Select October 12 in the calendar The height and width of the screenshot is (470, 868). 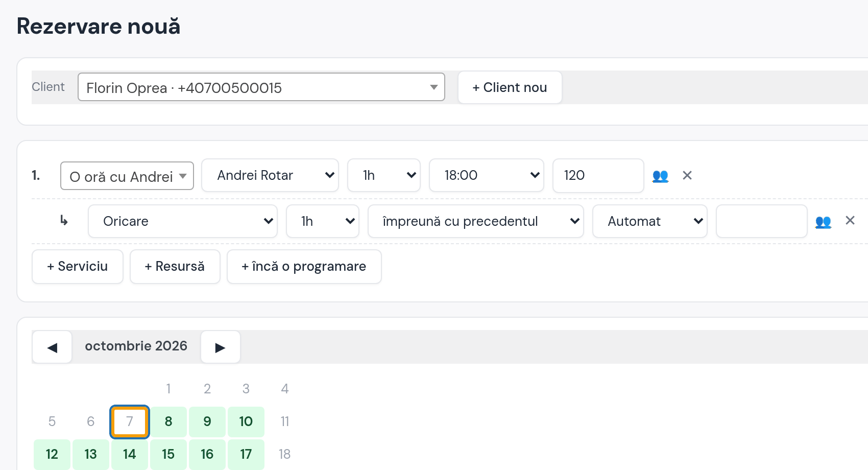point(52,454)
